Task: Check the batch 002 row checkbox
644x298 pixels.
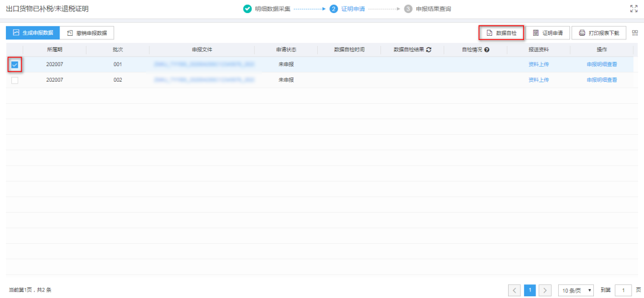Action: 15,80
